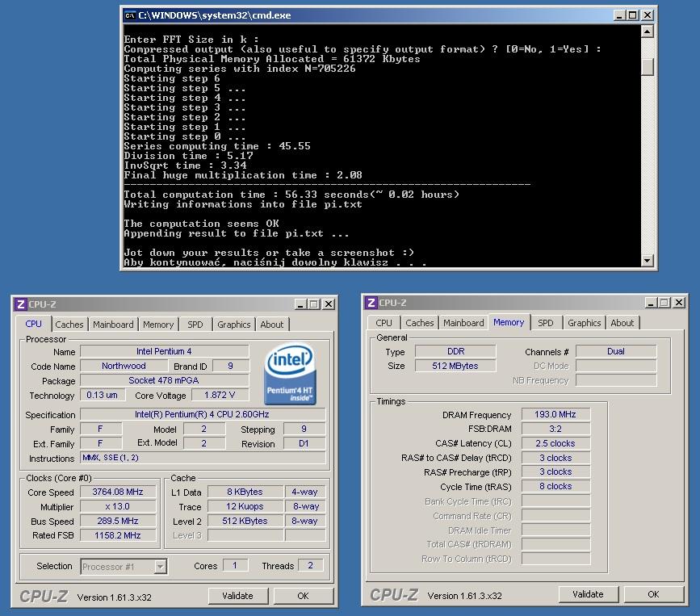Open Mainboard tab in right CPU-Z window
The width and height of the screenshot is (700, 616).
[x=463, y=323]
